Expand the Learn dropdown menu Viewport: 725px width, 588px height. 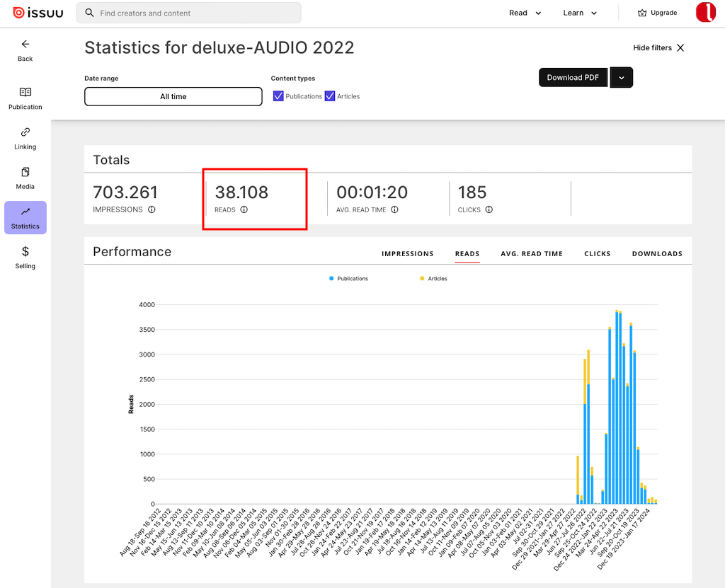click(581, 13)
